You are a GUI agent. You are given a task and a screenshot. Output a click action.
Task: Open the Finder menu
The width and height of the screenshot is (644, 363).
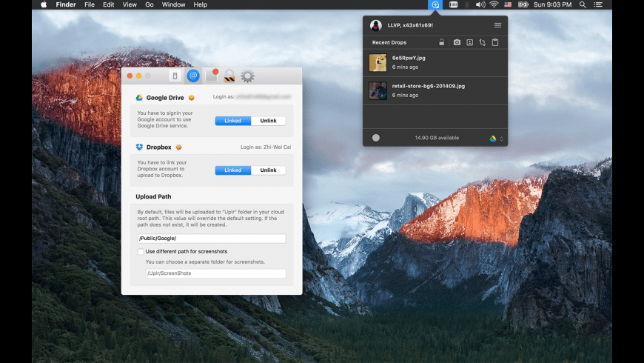(x=66, y=4)
